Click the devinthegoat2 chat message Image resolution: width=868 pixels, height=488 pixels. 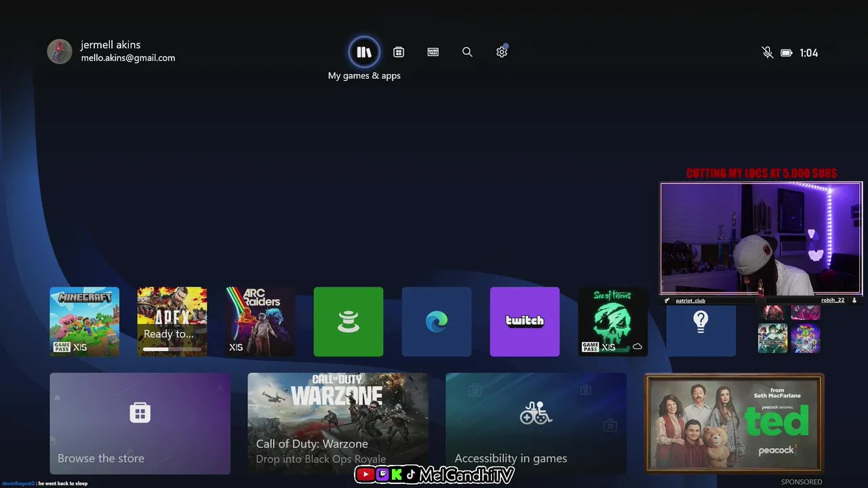[x=44, y=483]
